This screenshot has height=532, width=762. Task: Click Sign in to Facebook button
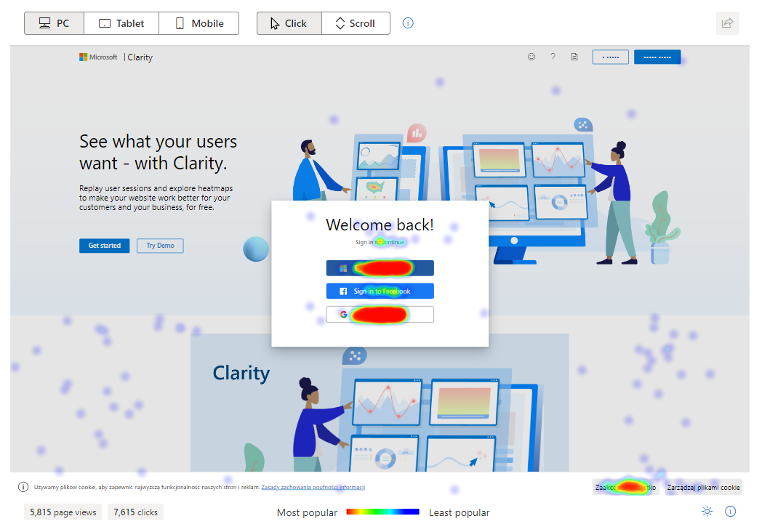pos(380,291)
